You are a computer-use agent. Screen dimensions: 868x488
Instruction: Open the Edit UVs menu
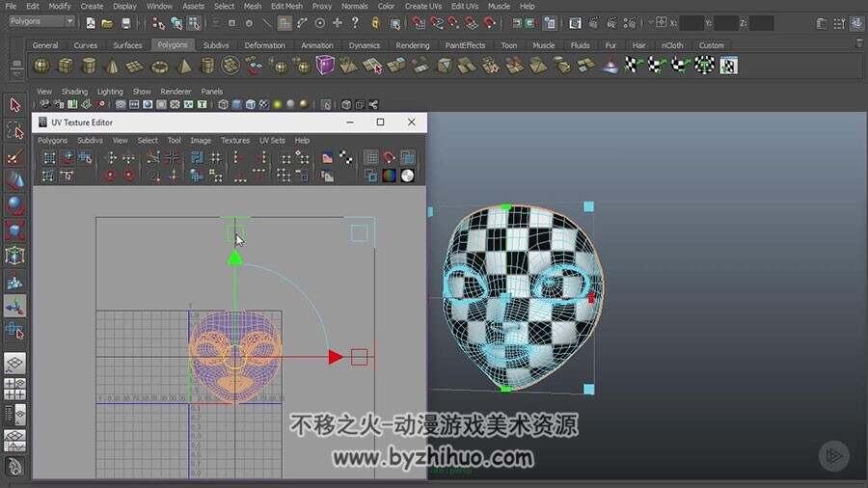[x=465, y=6]
